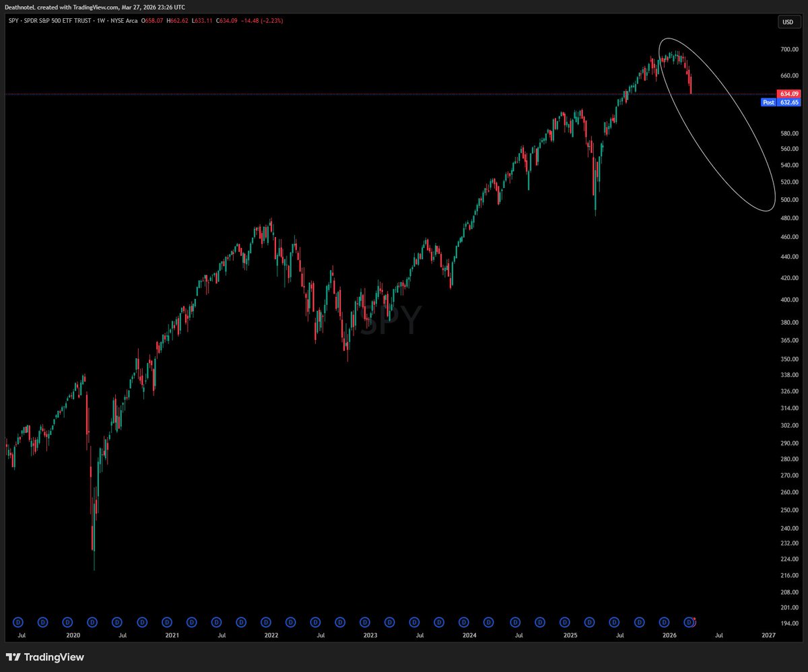The image size is (808, 672).
Task: Click the 280.00 price axis label
Action: click(789, 459)
